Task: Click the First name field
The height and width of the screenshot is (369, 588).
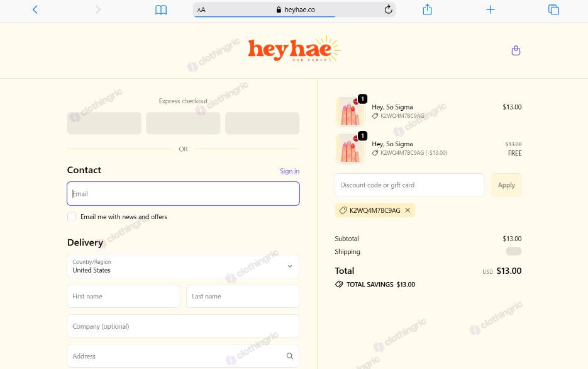Action: click(x=124, y=296)
